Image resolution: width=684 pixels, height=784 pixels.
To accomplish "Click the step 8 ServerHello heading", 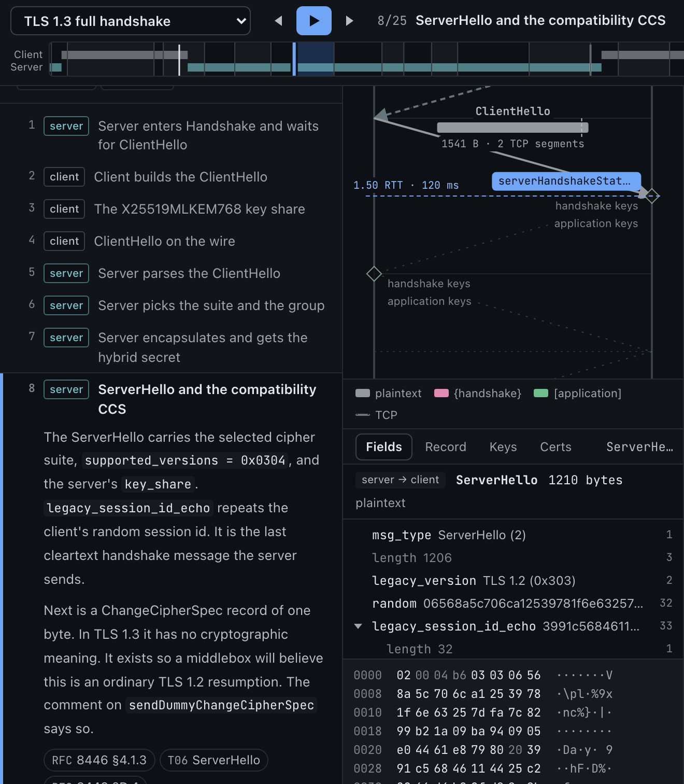I will click(x=207, y=399).
